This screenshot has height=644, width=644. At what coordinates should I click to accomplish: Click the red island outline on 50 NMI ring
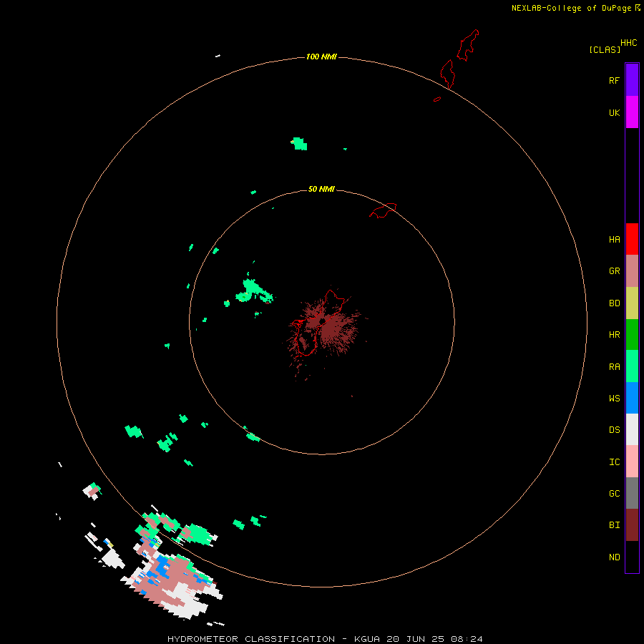pyautogui.click(x=384, y=210)
